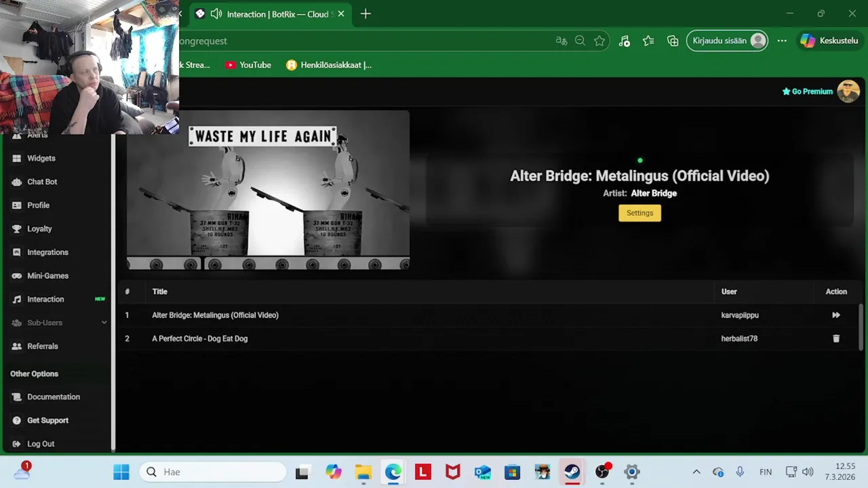This screenshot has height=488, width=868.
Task: Click the microphone tray icon
Action: 740,472
